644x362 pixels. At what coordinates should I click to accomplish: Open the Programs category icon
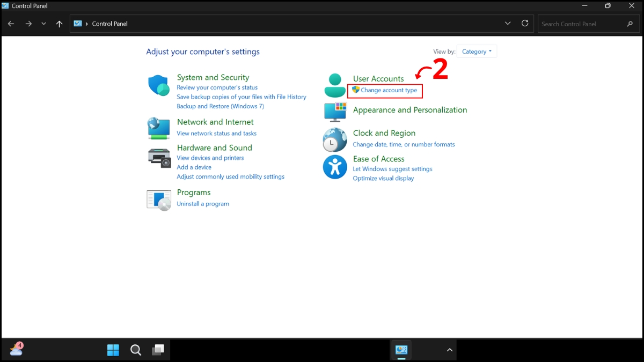(158, 199)
